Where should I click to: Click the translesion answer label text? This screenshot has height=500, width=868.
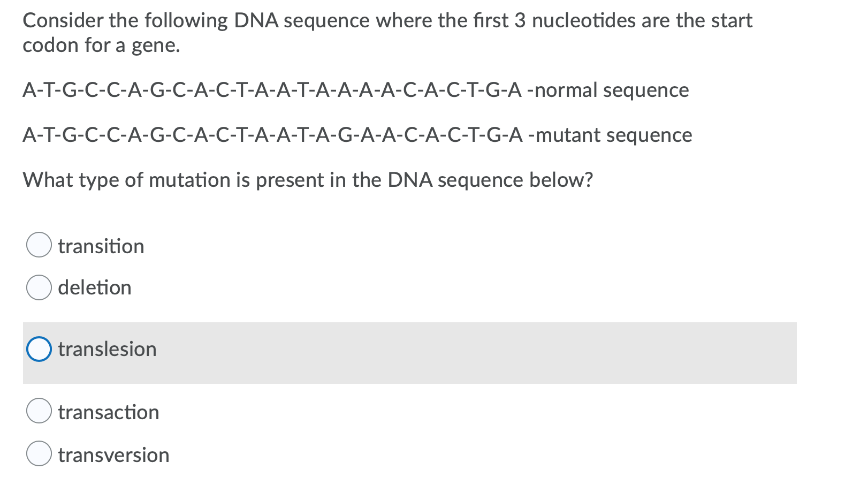click(x=107, y=350)
